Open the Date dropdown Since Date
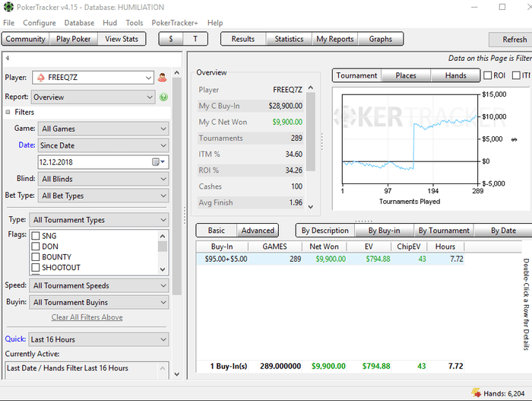This screenshot has height=401, width=532. pyautogui.click(x=103, y=145)
